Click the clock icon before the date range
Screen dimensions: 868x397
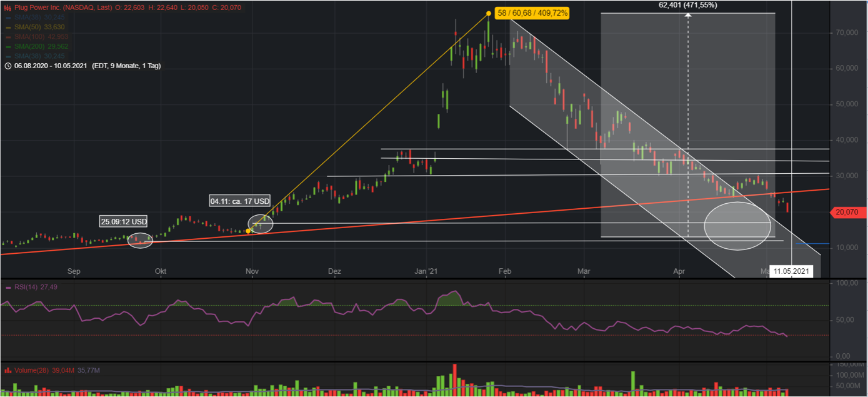click(7, 66)
